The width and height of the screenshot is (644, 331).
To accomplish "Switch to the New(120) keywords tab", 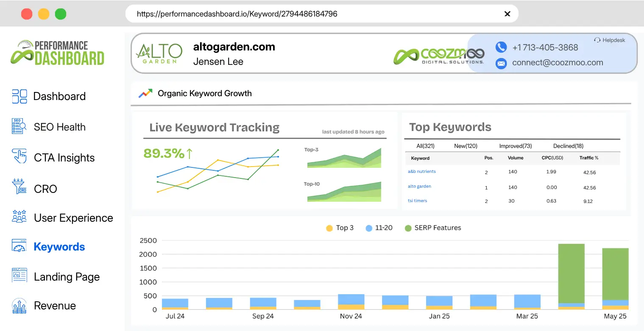I will (466, 146).
